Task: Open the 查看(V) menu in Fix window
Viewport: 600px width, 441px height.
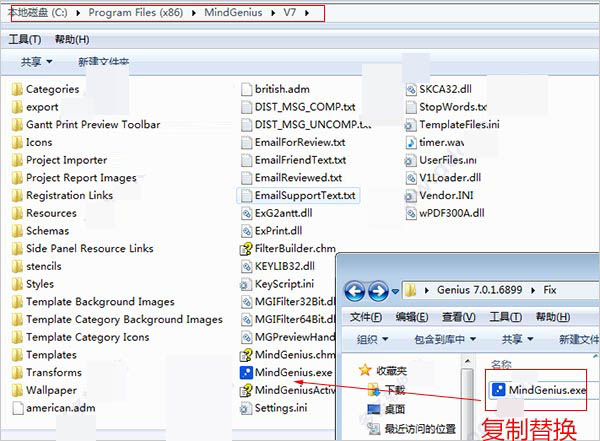Action: point(458,317)
